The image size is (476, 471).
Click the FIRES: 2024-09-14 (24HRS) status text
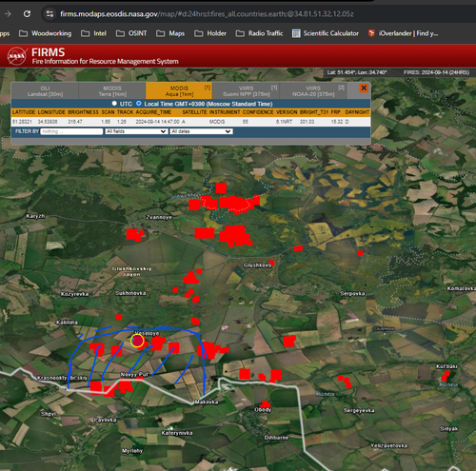436,72
